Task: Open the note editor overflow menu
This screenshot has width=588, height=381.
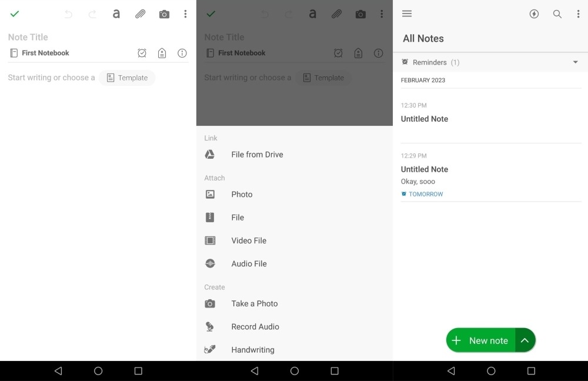Action: pyautogui.click(x=185, y=14)
